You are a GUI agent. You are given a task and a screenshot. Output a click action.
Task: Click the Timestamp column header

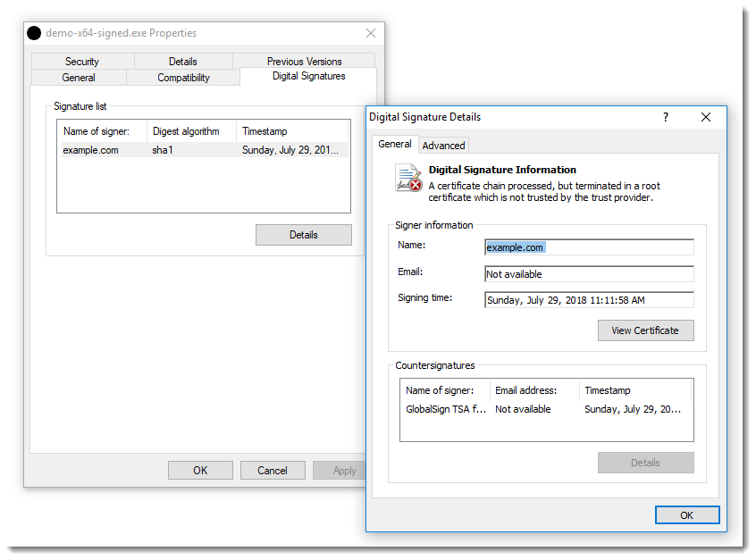pyautogui.click(x=265, y=130)
